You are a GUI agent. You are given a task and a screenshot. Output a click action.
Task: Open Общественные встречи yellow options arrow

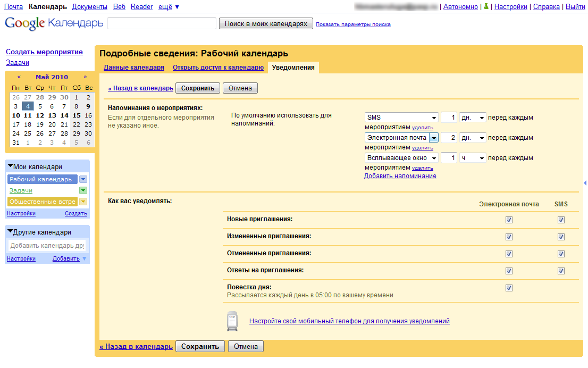[83, 202]
